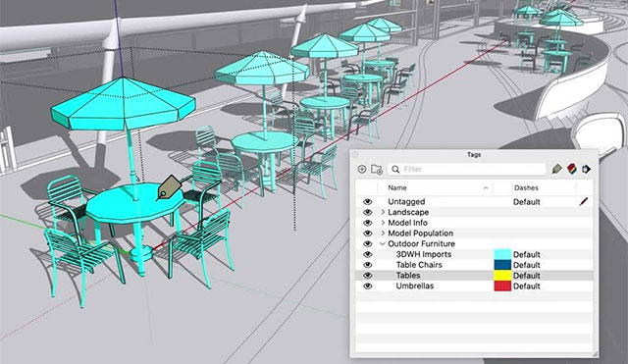Select the Umbrellas tag
The height and width of the screenshot is (364, 628).
point(415,286)
